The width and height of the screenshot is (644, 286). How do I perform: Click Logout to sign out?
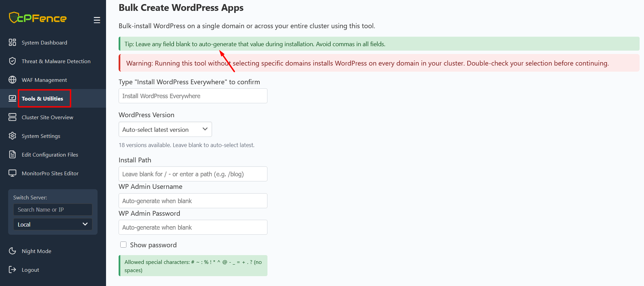pyautogui.click(x=30, y=269)
